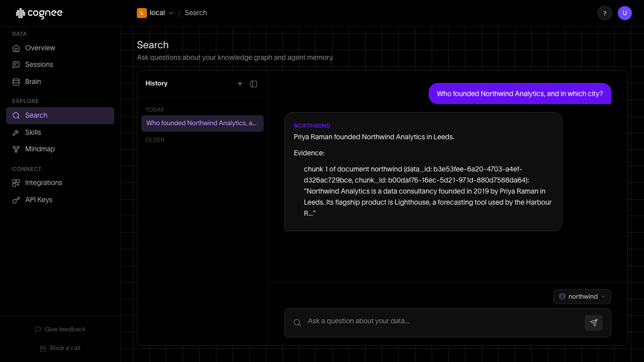Screen dimensions: 644x362
Task: Click the quoted chunk evidence text
Action: [x=428, y=202]
